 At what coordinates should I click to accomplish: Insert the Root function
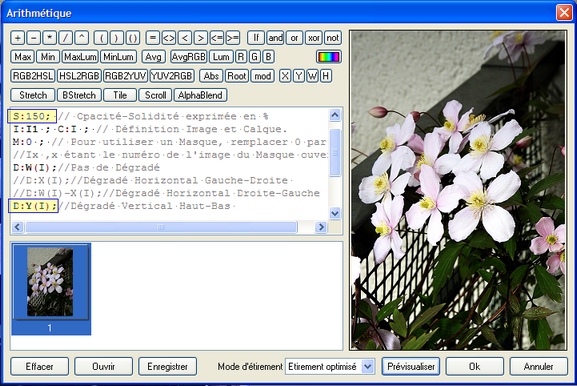point(237,76)
